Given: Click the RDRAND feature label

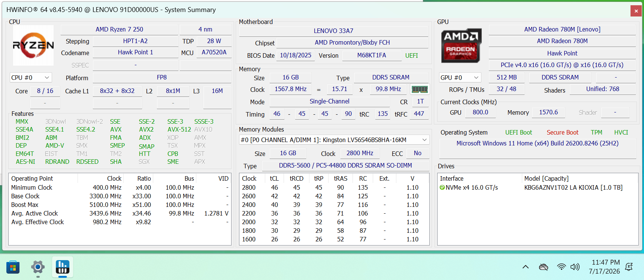Looking at the screenshot, I should click(x=57, y=162).
